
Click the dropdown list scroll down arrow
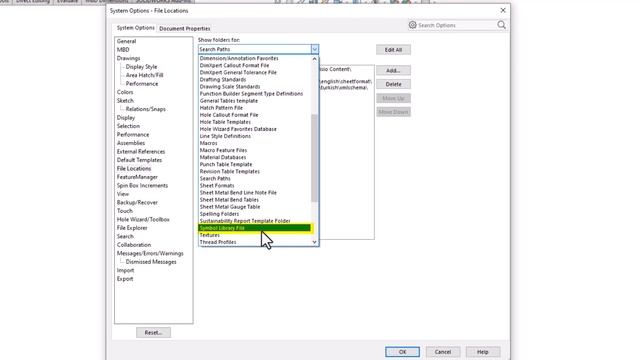click(314, 242)
